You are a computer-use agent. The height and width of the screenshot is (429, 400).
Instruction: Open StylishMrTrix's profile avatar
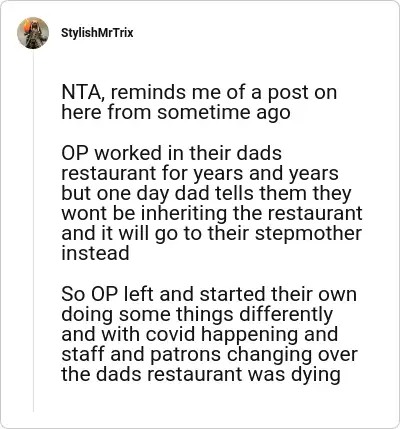point(33,33)
